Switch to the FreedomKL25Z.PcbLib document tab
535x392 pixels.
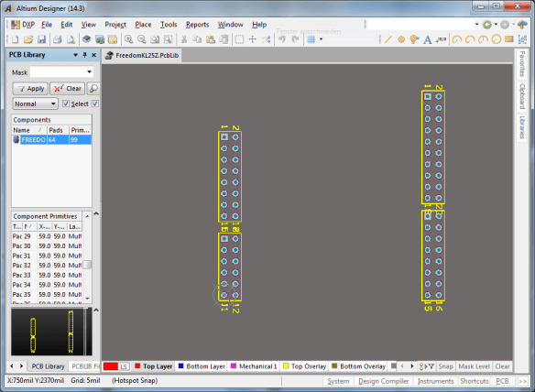(142, 55)
